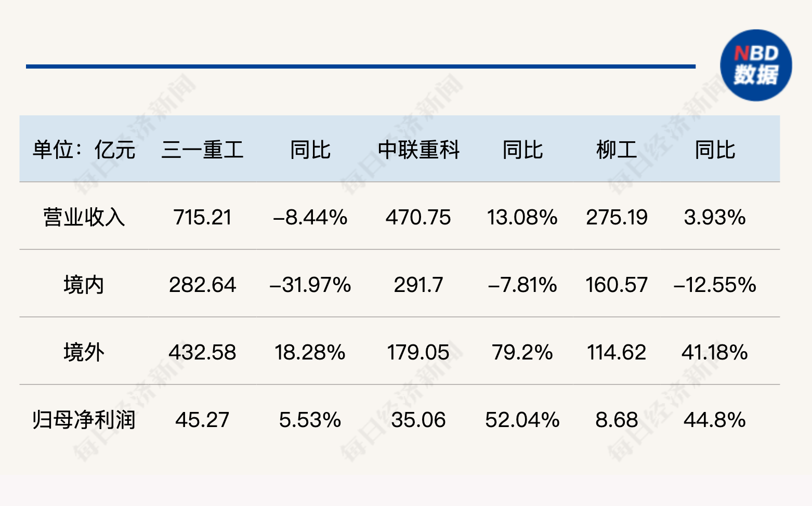Click the -31.97% cell
The width and height of the screenshot is (812, 506).
point(310,285)
